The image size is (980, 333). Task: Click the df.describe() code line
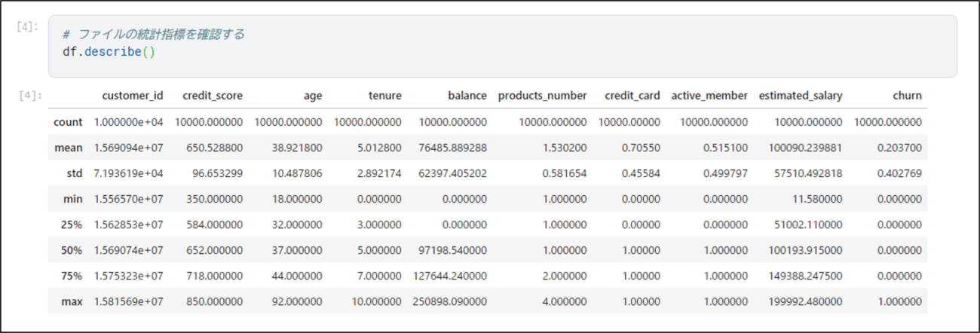(109, 52)
